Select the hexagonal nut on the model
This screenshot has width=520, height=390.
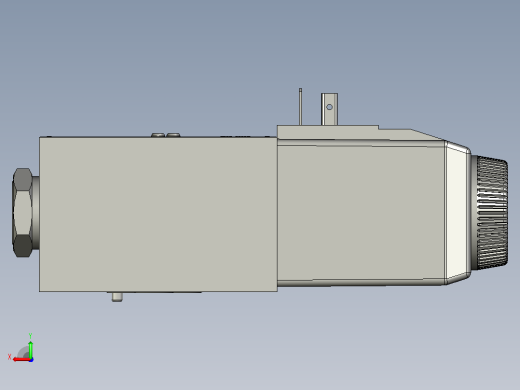22,213
